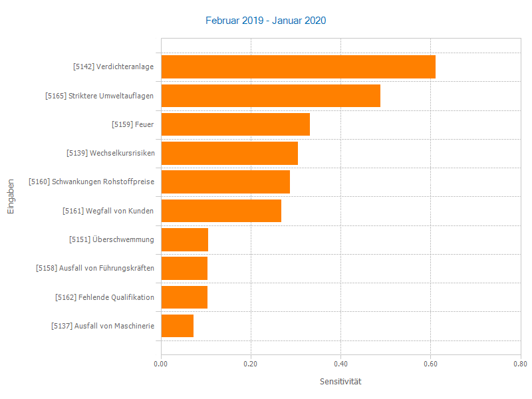Screen dimensions: 532x399
Task: Select the orange Verdichteranlage bar
Action: point(298,67)
